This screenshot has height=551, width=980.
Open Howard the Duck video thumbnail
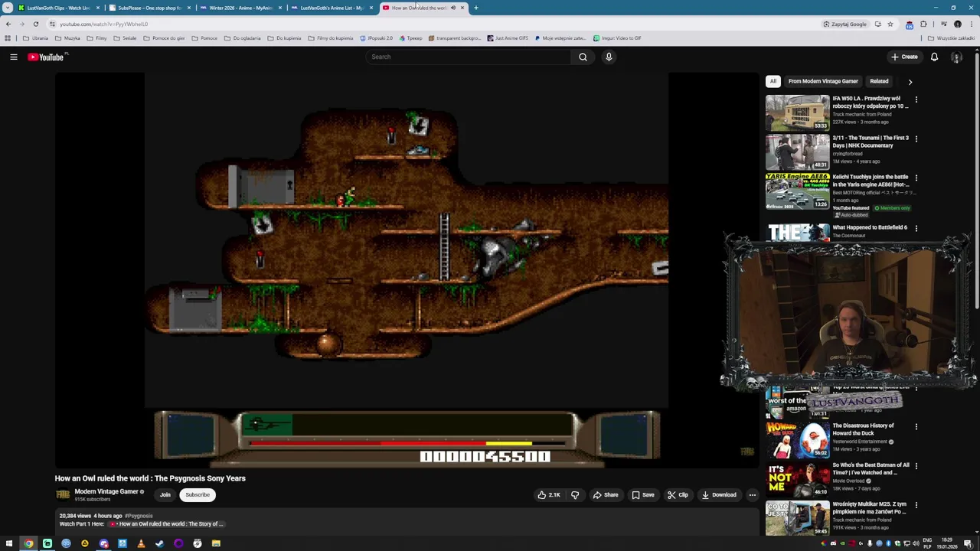(x=797, y=440)
